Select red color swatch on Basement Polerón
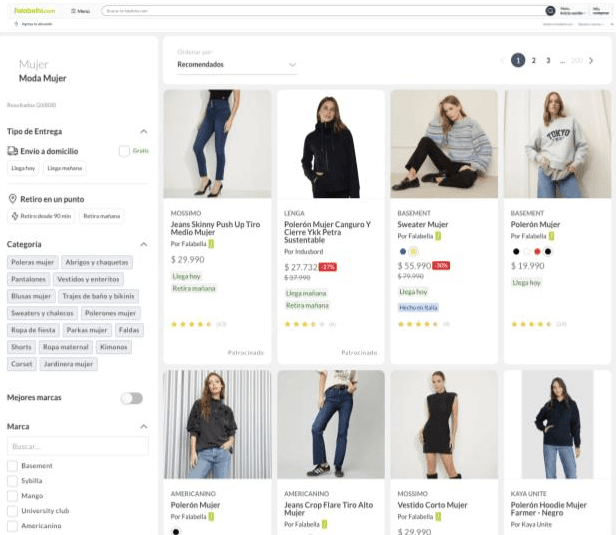 pyautogui.click(x=537, y=251)
